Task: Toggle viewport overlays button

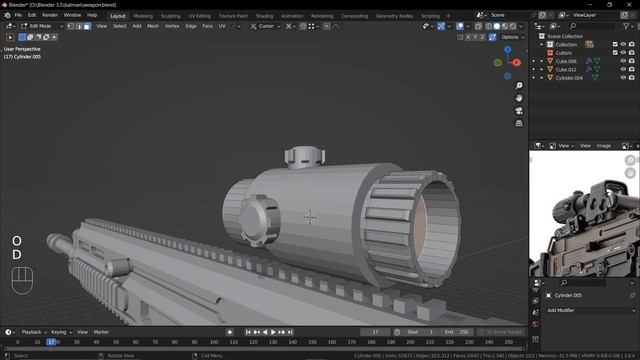Action: (460, 26)
